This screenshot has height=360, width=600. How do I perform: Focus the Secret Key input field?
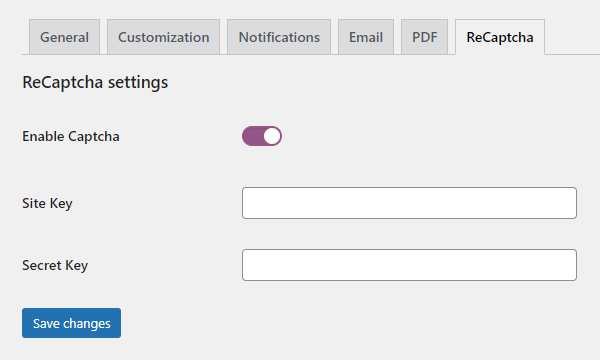click(409, 265)
